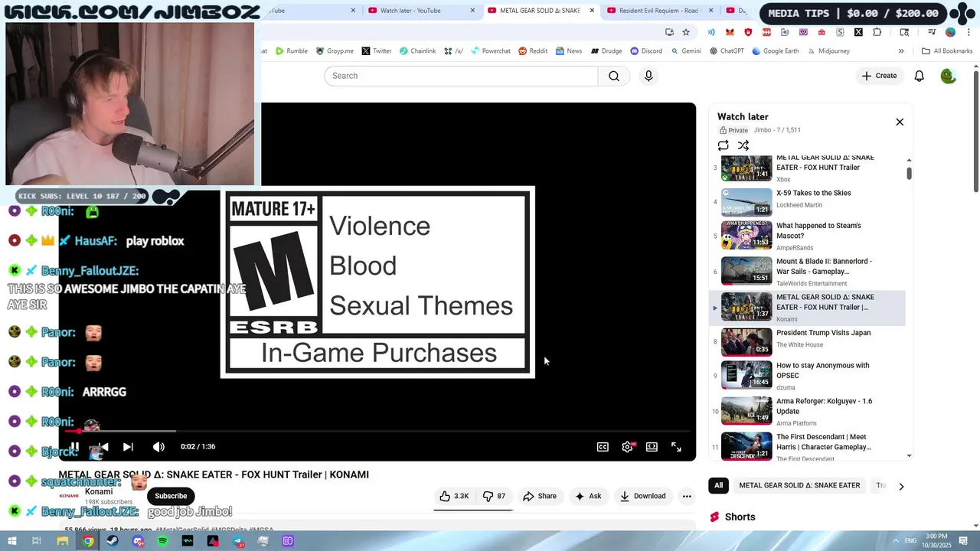Open the Midjourney bookmark
The height and width of the screenshot is (551, 980).
point(828,51)
